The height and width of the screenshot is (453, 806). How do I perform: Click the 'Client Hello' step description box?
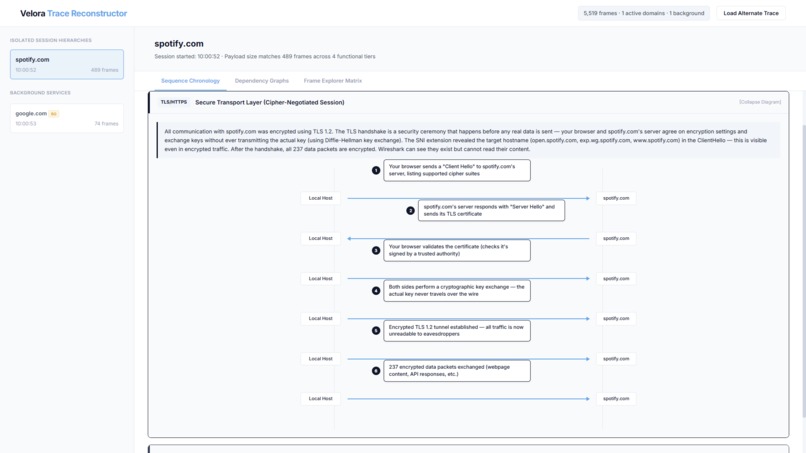pos(457,170)
